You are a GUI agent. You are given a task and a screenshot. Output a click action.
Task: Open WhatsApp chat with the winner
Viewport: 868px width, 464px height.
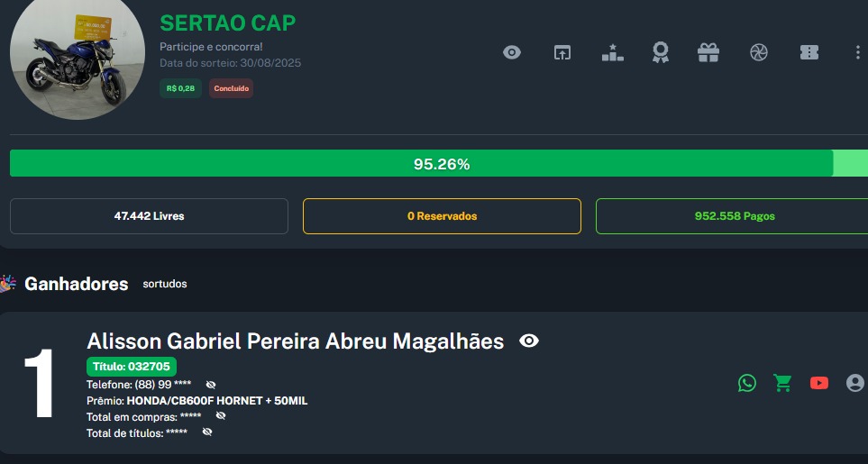[747, 383]
